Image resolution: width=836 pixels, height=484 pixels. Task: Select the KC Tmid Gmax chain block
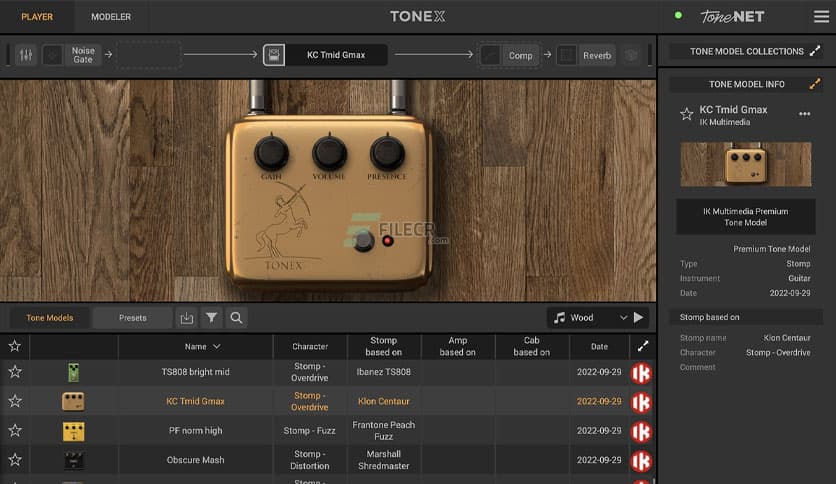336,55
